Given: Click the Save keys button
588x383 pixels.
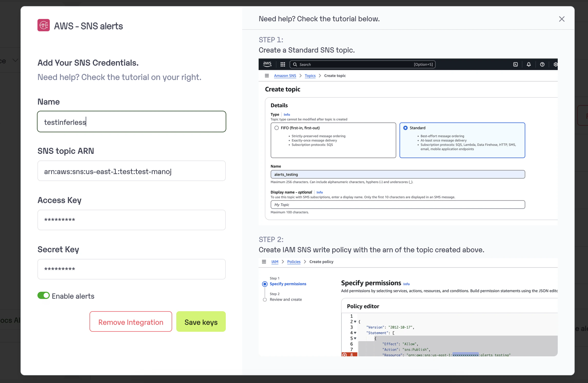Looking at the screenshot, I should (201, 322).
